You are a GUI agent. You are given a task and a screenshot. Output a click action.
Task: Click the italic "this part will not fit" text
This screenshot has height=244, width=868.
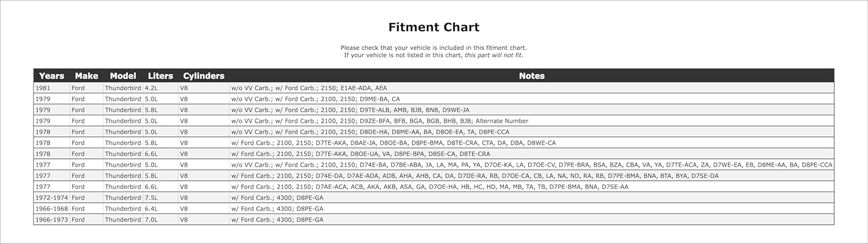pyautogui.click(x=494, y=56)
